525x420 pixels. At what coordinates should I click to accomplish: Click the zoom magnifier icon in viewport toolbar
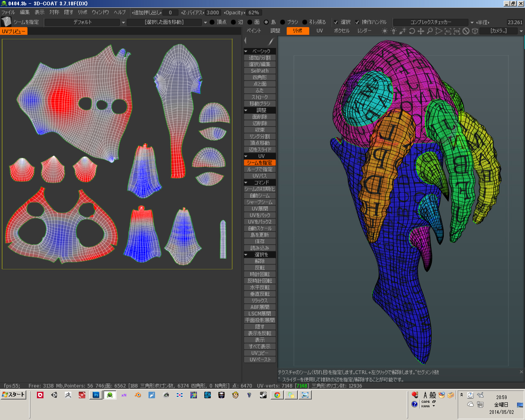(430, 31)
